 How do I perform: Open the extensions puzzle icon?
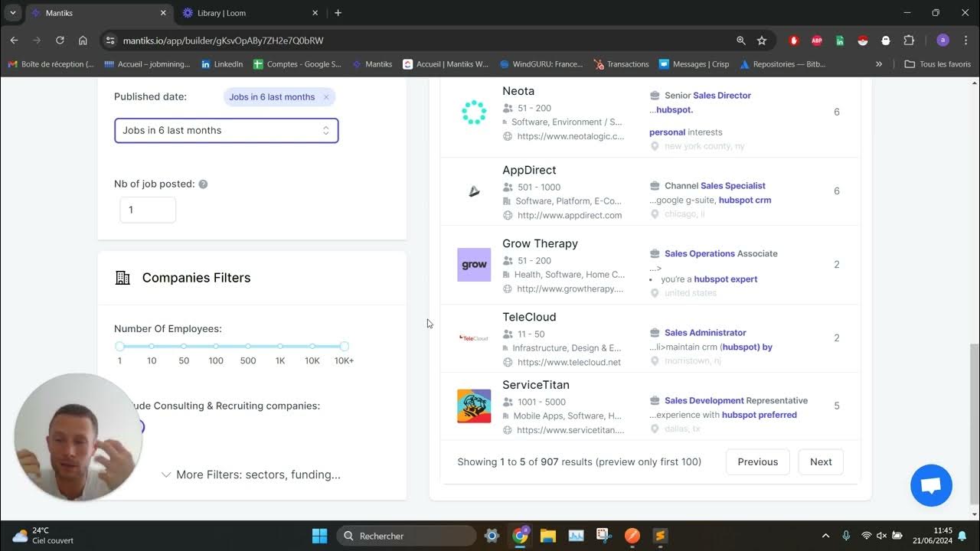(909, 41)
